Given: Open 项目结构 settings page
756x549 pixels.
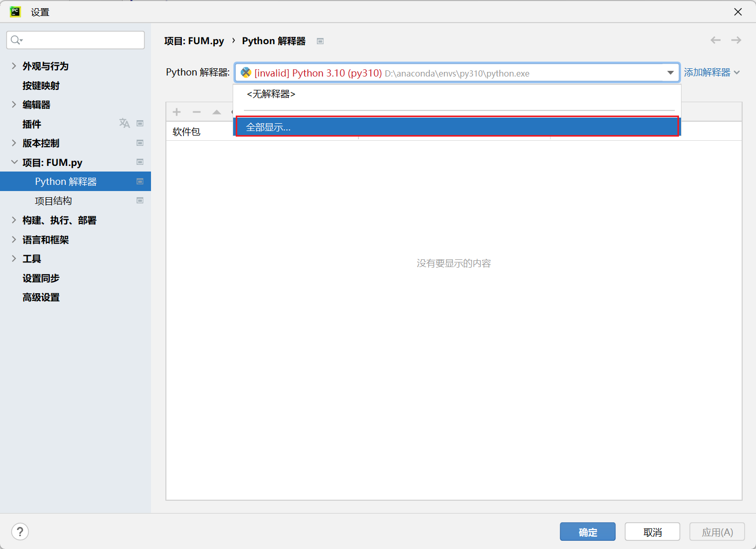Looking at the screenshot, I should tap(53, 201).
